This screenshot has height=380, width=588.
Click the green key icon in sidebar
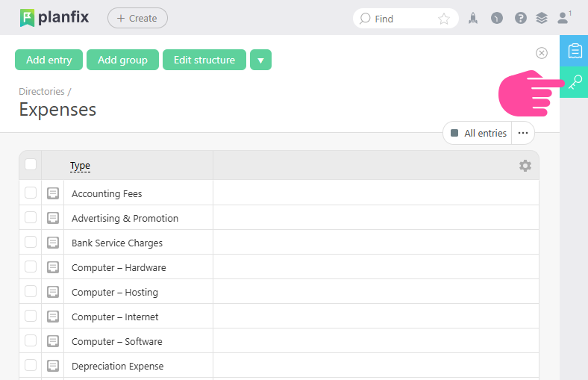(575, 81)
